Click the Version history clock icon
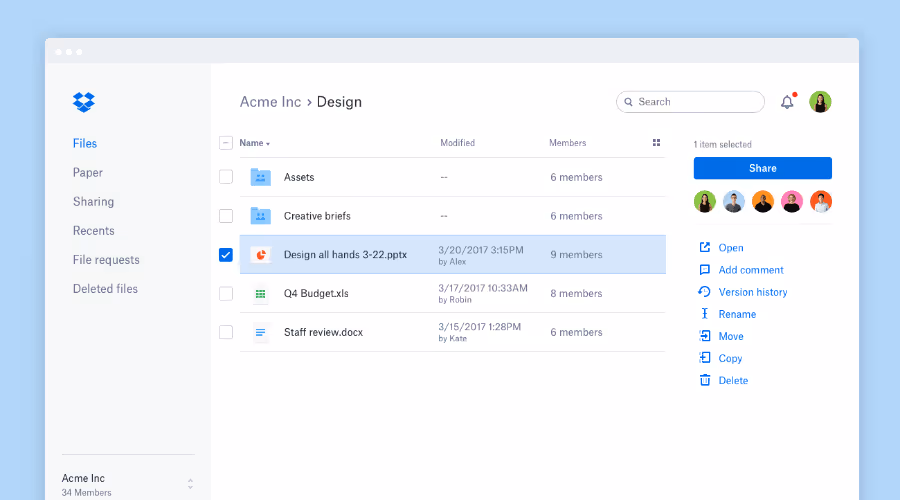 coord(704,292)
